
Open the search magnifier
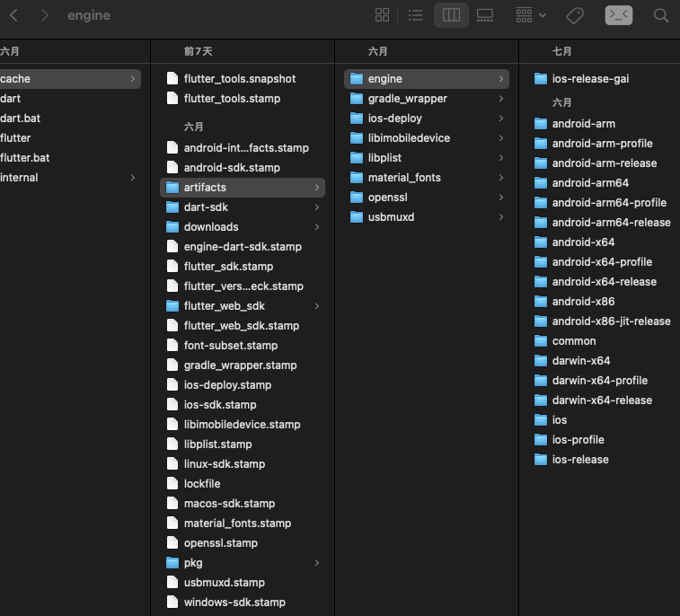660,15
